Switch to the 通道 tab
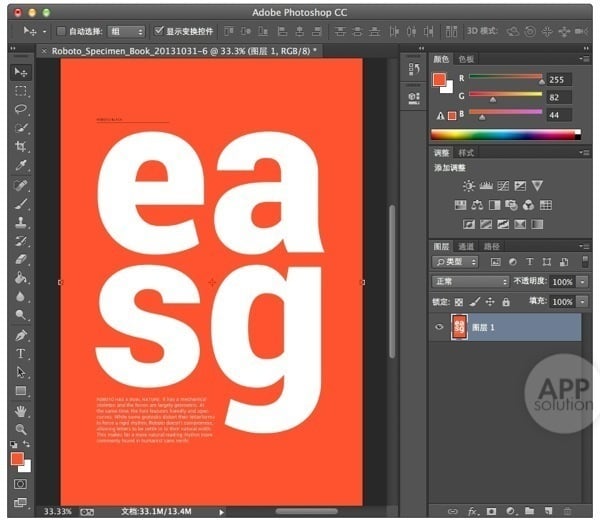Screen dimensions: 600x525 pos(466,246)
